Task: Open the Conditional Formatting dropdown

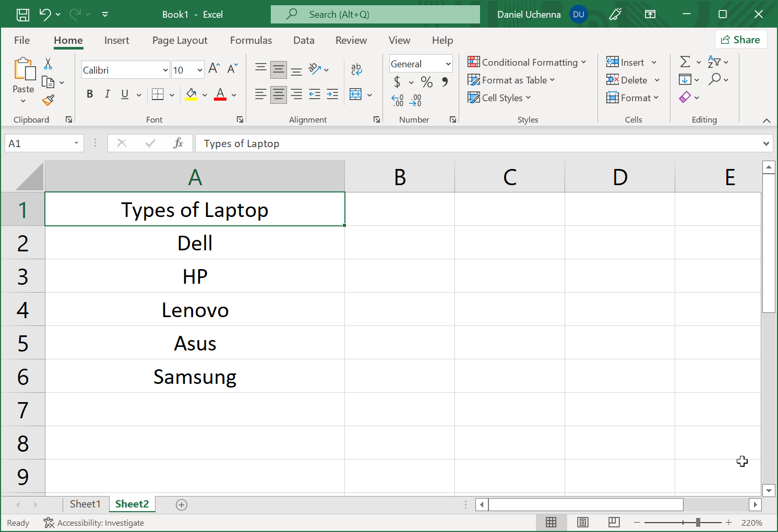Action: 527,63
